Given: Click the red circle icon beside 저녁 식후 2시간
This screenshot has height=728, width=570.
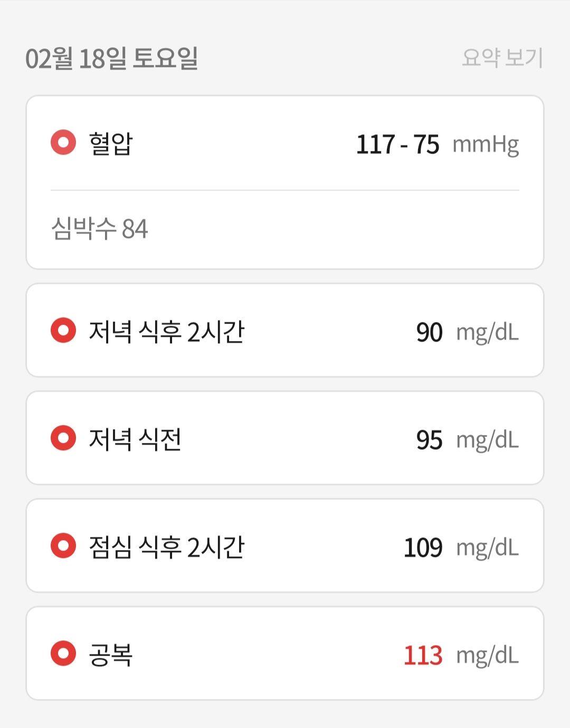Looking at the screenshot, I should pyautogui.click(x=63, y=330).
